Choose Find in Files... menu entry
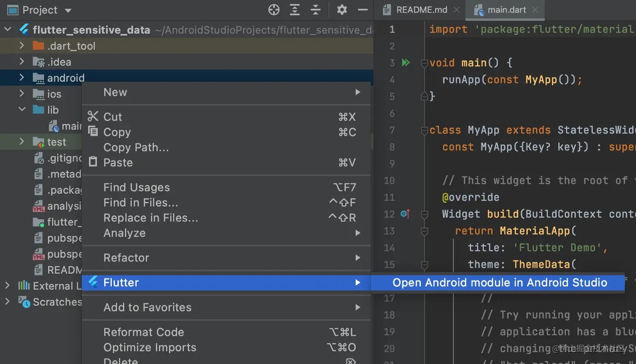The height and width of the screenshot is (364, 636). [x=226, y=202]
